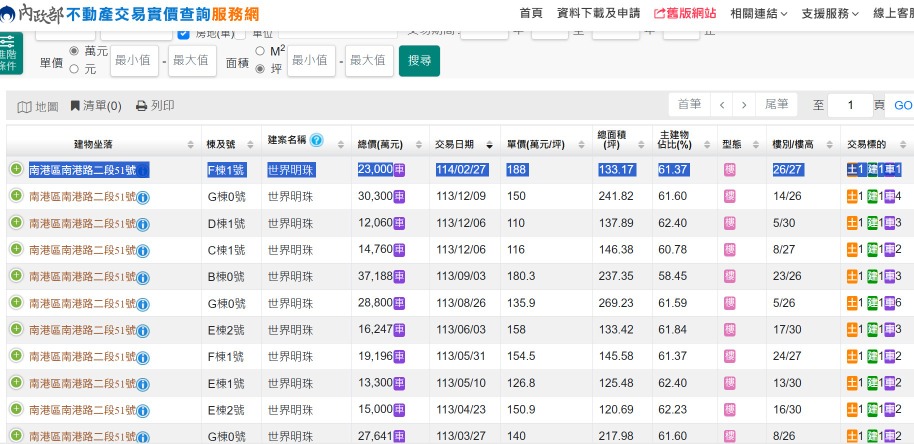Select the 坪 area radio button
Screen dimensions: 914x444
point(261,69)
